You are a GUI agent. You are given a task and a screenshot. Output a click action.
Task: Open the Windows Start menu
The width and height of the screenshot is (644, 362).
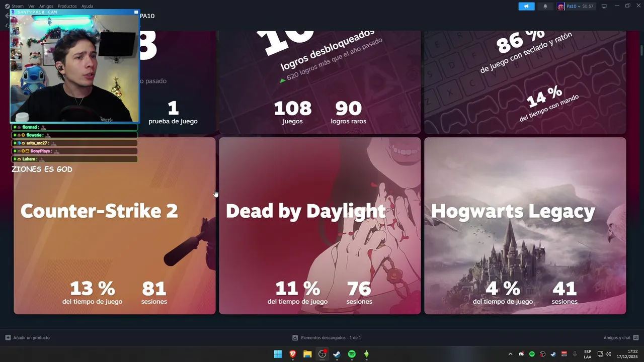click(278, 354)
